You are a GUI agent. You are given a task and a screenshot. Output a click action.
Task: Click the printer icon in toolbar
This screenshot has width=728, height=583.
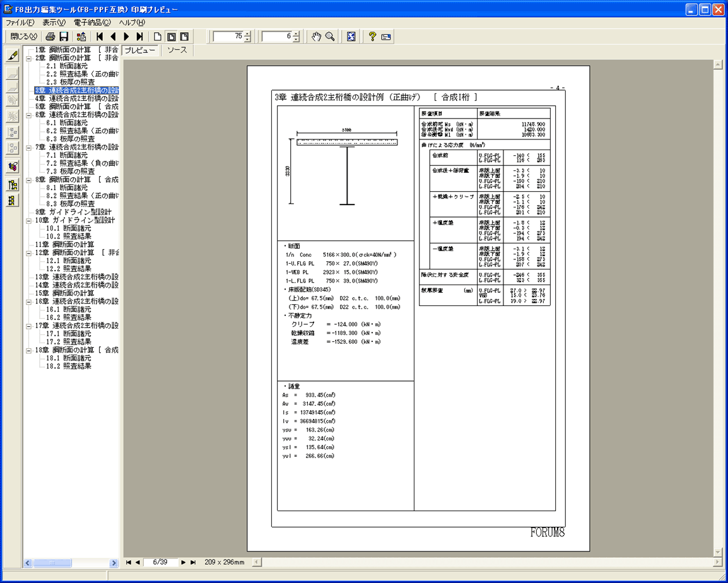50,37
